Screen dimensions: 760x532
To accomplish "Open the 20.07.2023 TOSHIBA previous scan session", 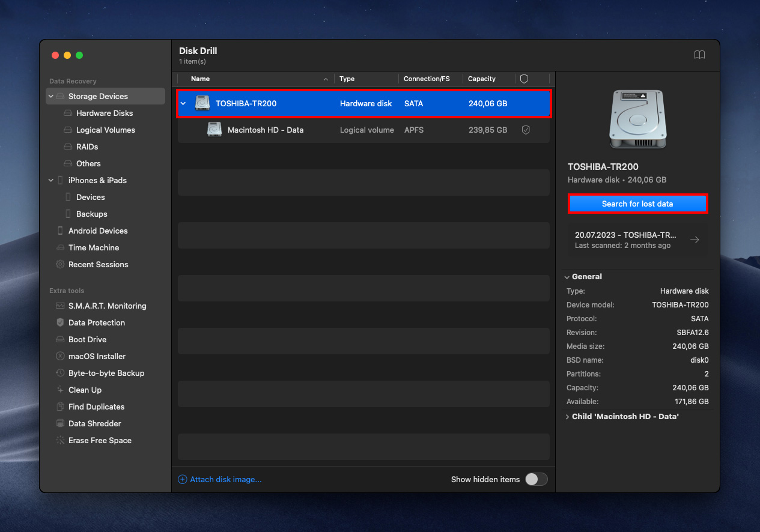I will (x=637, y=240).
